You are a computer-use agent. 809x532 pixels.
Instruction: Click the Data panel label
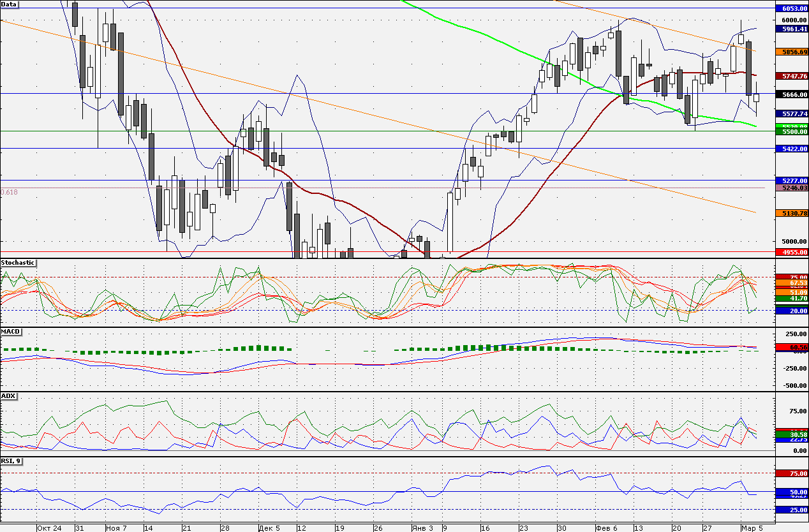pos(10,4)
